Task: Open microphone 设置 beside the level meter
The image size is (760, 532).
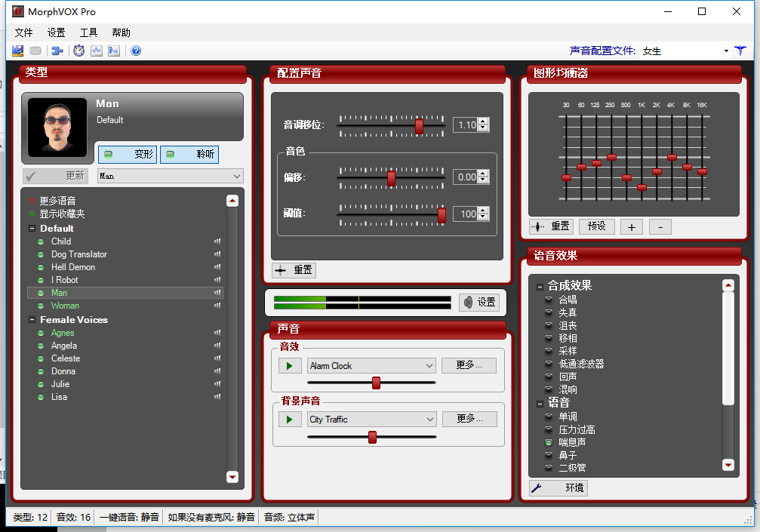Action: click(479, 303)
